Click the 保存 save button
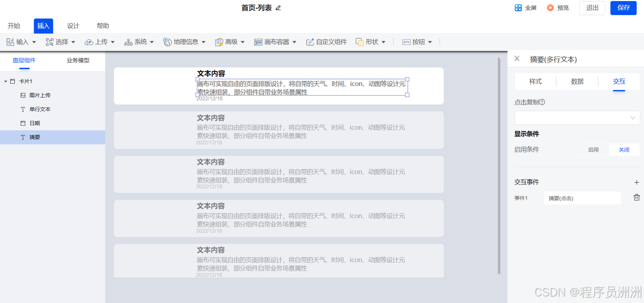 point(623,8)
